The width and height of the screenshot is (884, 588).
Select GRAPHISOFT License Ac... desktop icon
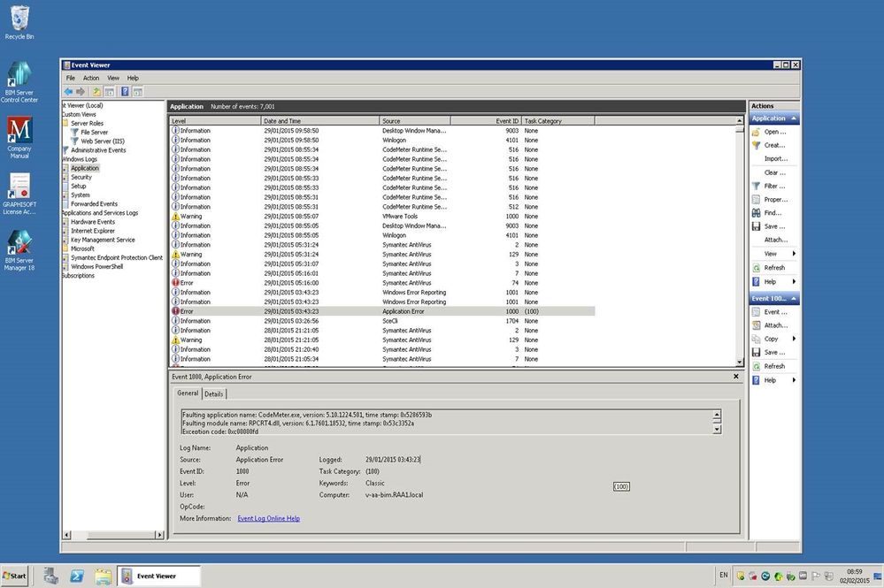coord(19,193)
